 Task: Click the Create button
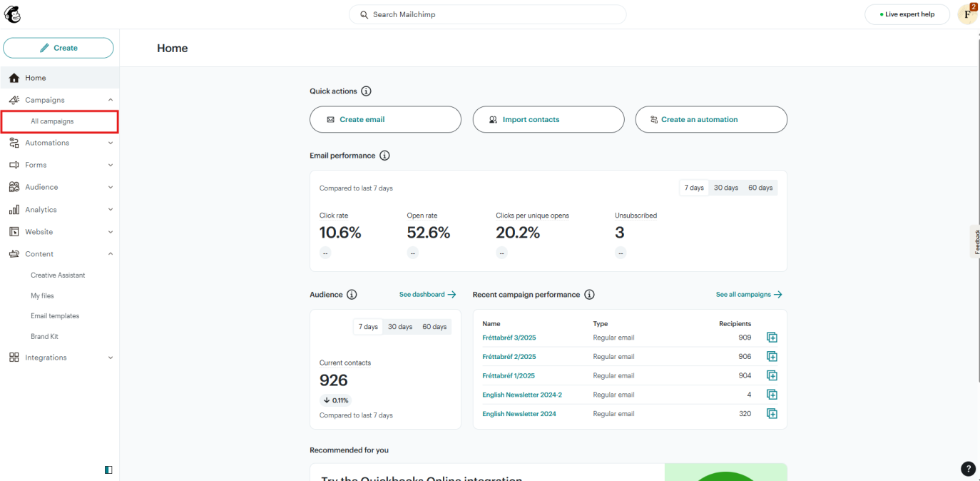pos(58,48)
